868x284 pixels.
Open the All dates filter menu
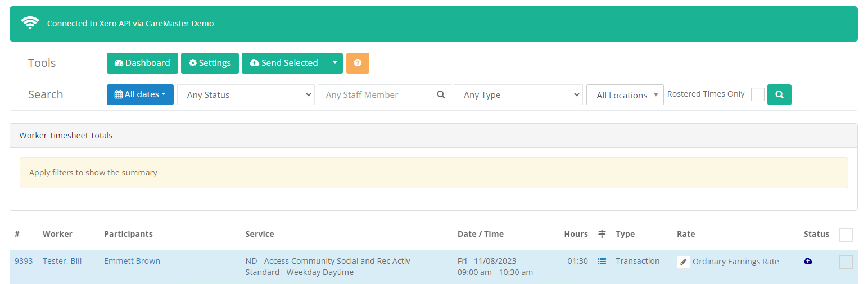(140, 94)
